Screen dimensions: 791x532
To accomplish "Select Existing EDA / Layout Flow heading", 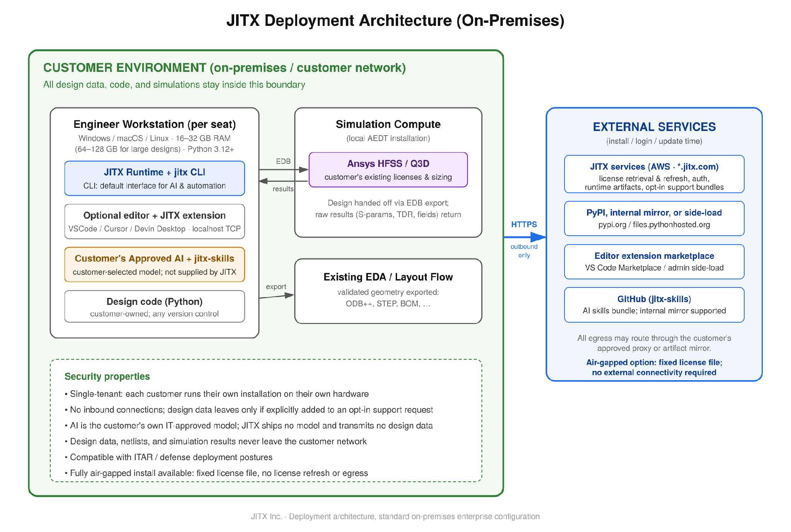I will [x=388, y=277].
